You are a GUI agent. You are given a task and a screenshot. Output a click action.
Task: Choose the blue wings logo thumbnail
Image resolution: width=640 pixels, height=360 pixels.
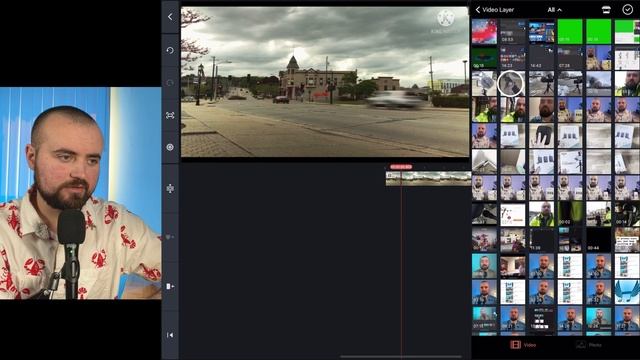[627, 292]
